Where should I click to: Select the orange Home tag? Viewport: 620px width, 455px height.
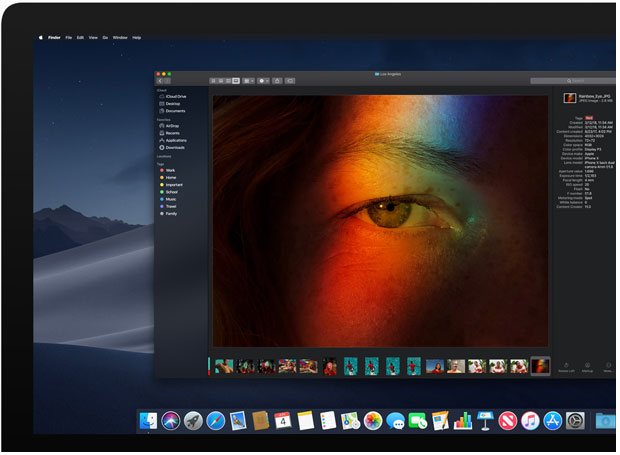coord(168,177)
